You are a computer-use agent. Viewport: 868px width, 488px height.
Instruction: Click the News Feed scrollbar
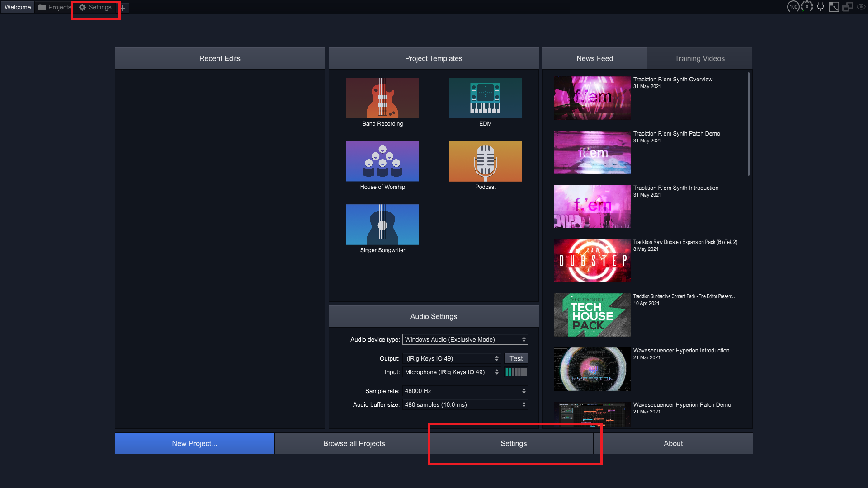click(x=748, y=124)
